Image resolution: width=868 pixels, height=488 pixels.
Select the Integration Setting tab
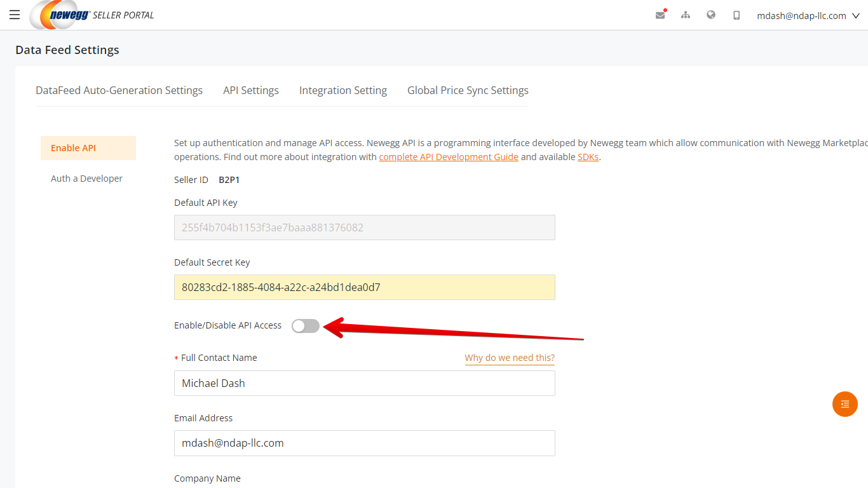coord(343,90)
